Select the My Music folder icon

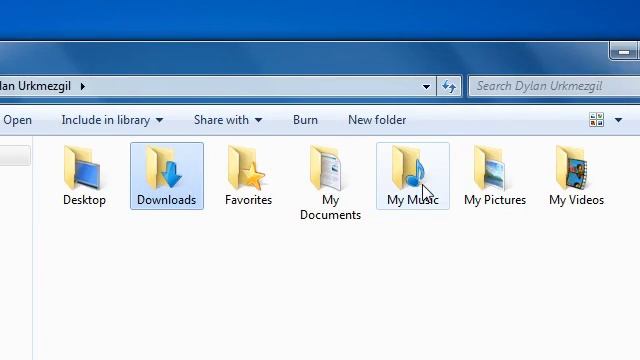click(x=409, y=168)
